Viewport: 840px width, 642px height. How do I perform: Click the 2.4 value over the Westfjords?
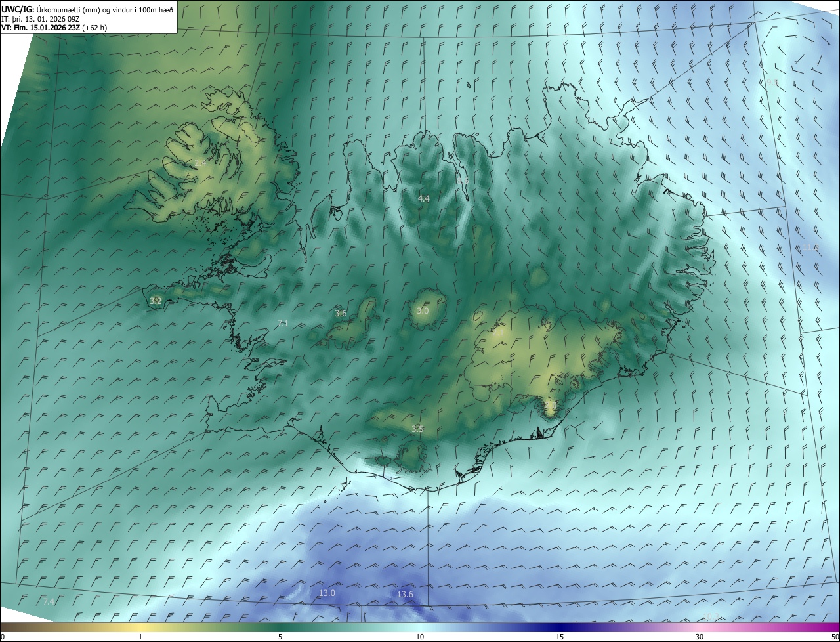(200, 162)
